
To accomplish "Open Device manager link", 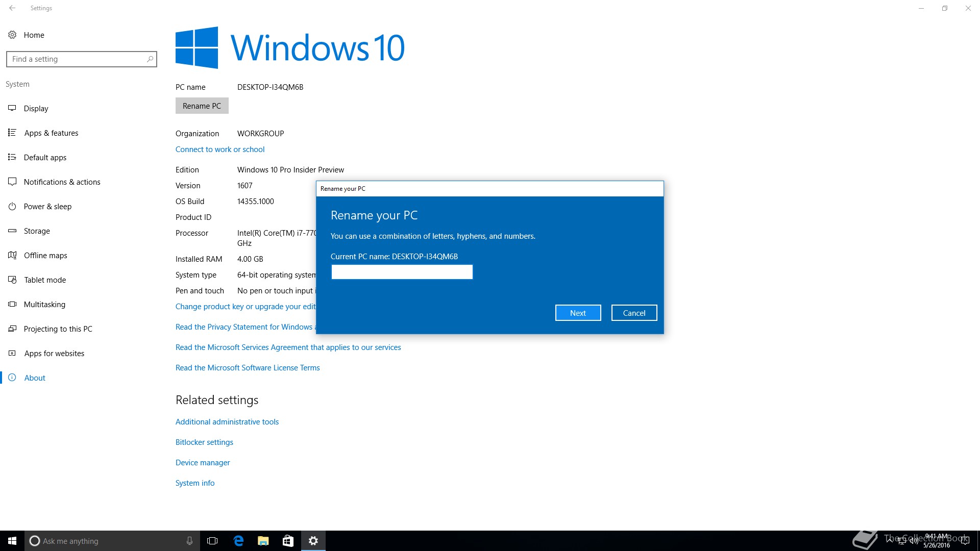I will pyautogui.click(x=203, y=462).
